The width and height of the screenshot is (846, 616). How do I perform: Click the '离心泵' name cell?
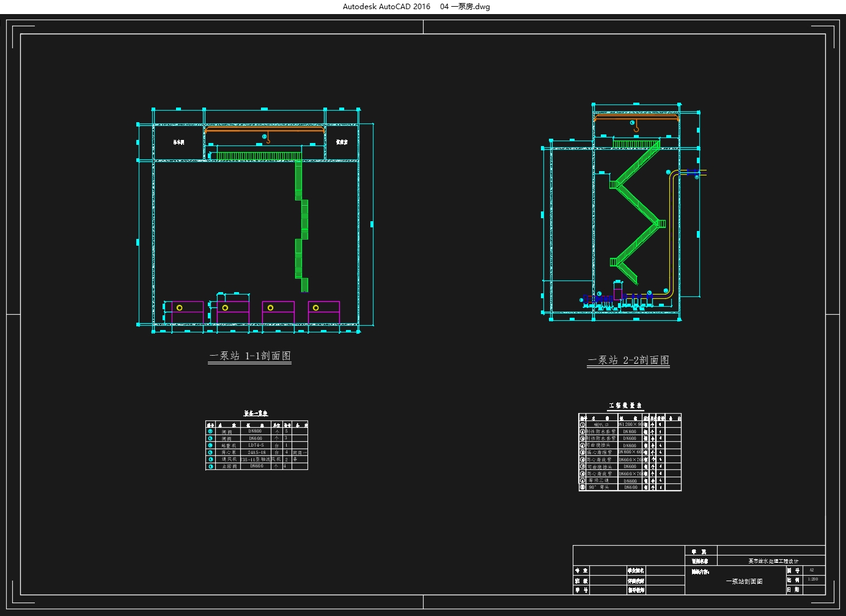(229, 452)
